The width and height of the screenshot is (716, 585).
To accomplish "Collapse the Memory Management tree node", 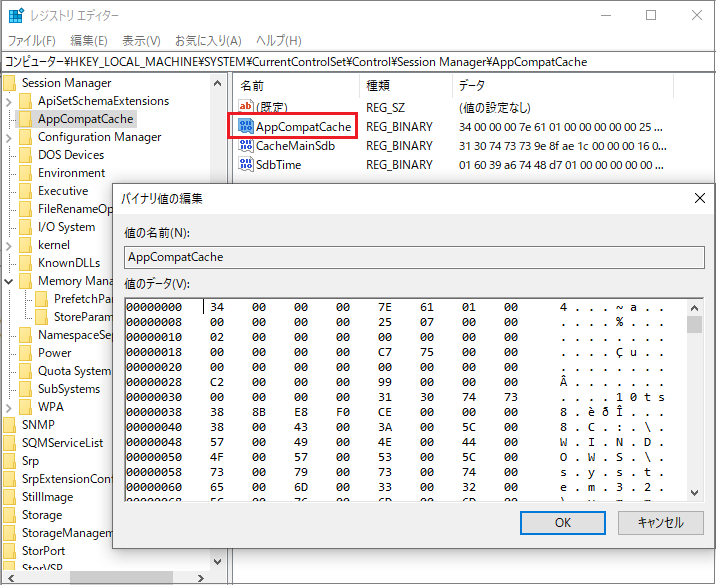I will point(8,281).
